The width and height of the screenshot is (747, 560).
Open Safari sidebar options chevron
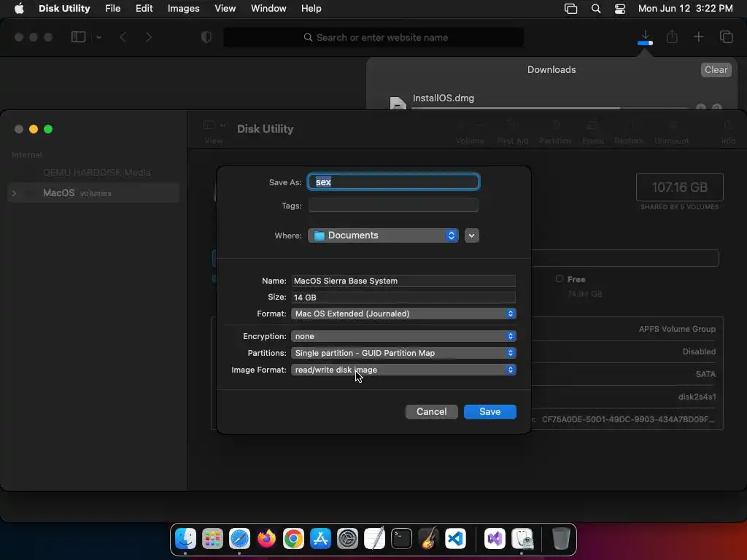click(x=98, y=37)
